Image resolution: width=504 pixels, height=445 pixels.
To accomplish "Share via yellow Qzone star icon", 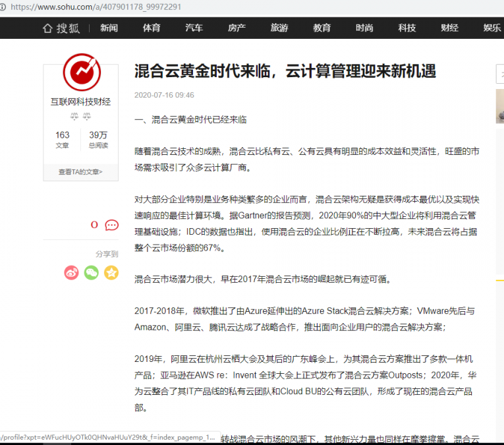I will 111,272.
